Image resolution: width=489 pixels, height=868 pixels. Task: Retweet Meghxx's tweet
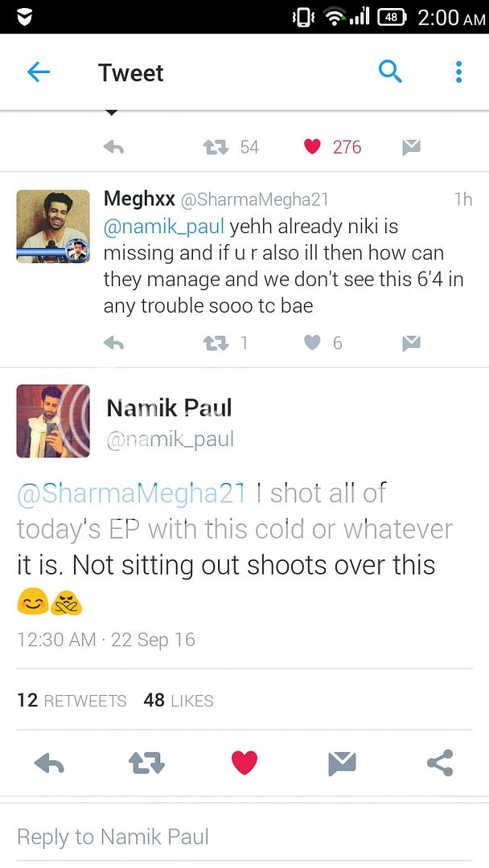pyautogui.click(x=216, y=343)
